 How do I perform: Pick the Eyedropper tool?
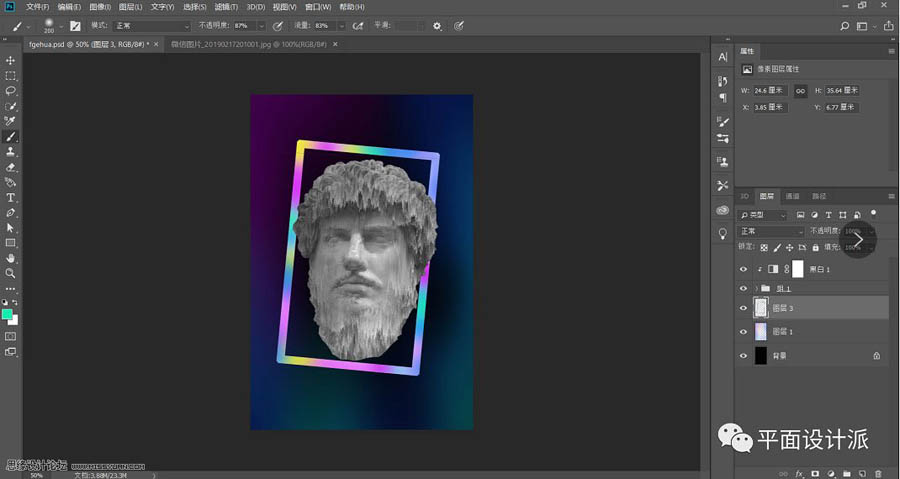point(11,121)
